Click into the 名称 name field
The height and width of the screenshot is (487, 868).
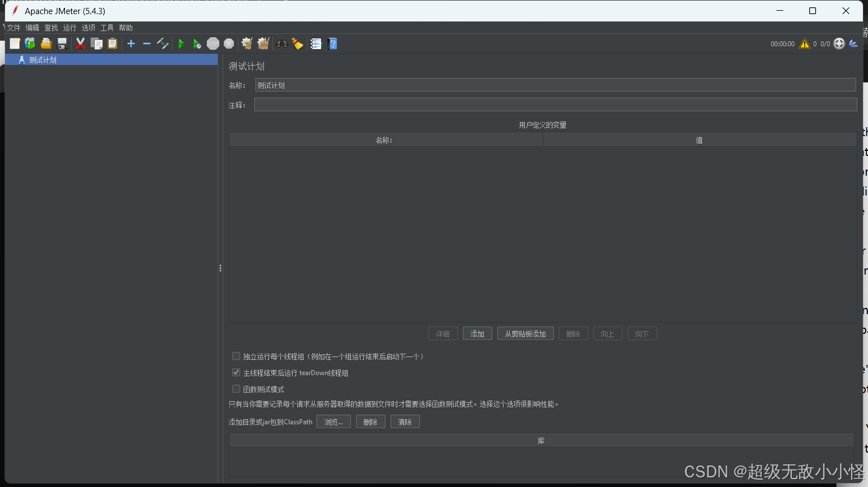(x=555, y=85)
